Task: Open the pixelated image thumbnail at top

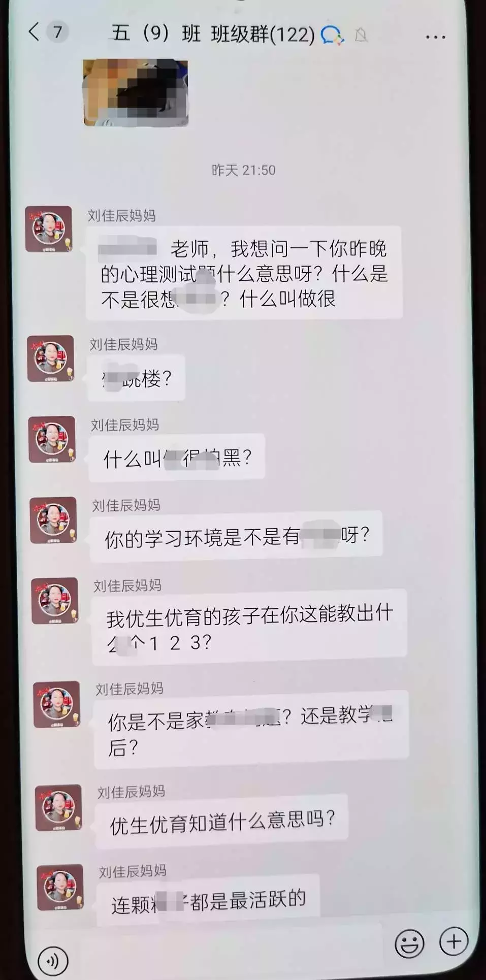Action: click(x=136, y=92)
